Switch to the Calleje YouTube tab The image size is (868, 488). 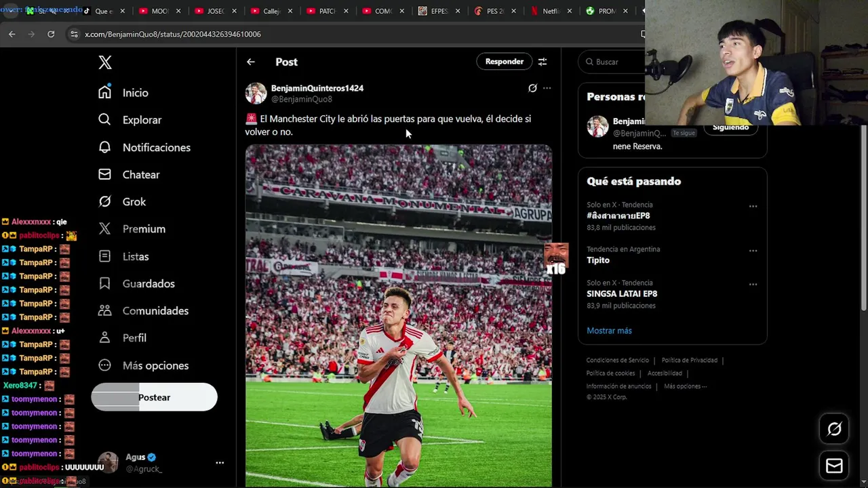pyautogui.click(x=266, y=11)
